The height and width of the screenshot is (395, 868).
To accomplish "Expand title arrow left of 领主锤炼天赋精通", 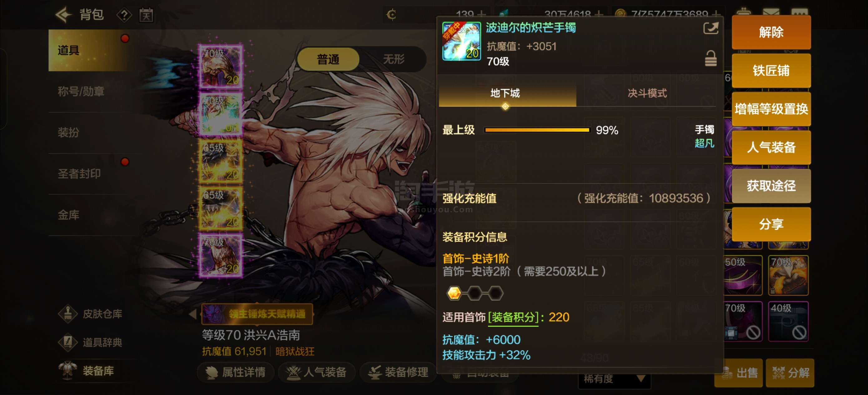I will (x=193, y=314).
